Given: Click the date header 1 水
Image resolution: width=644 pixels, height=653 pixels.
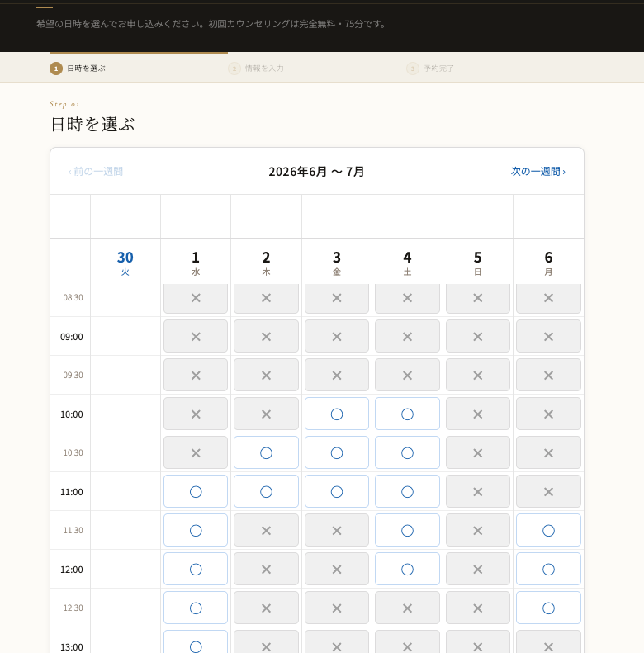Looking at the screenshot, I should 196,263.
